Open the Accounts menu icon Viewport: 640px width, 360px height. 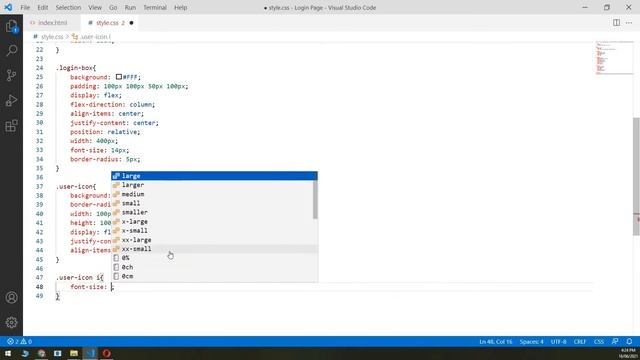[x=11, y=298]
